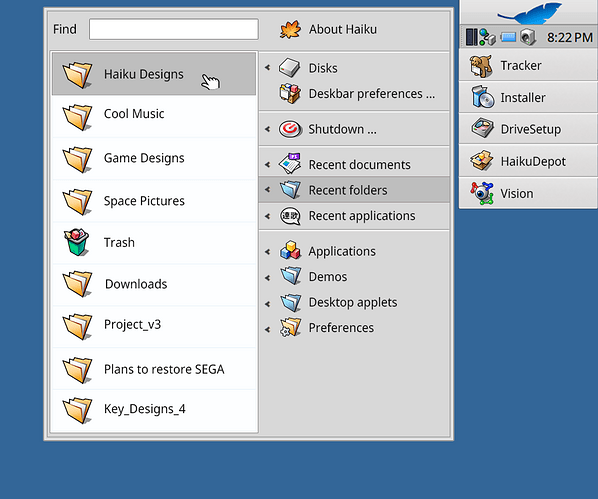
Task: Expand the Disks submenu arrow
Action: click(x=267, y=68)
